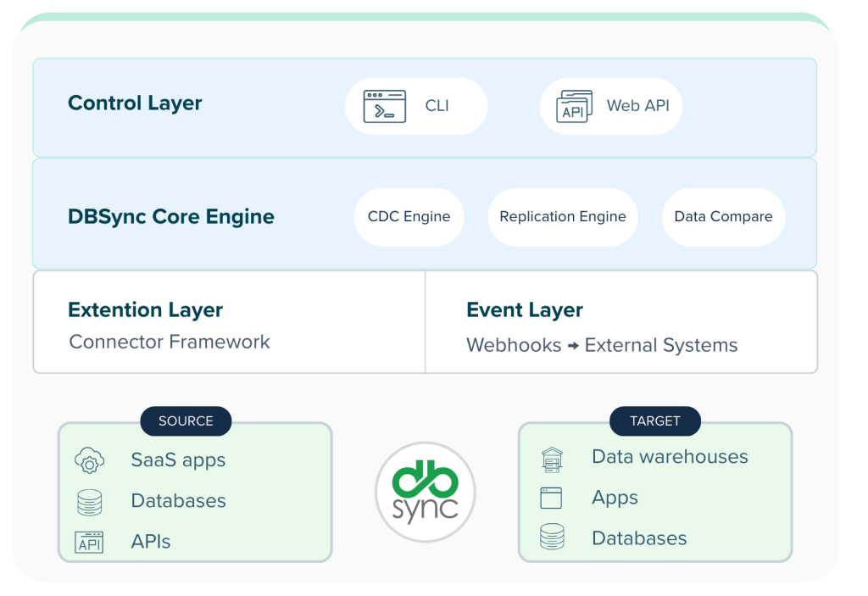
Task: Toggle the Data Compare capability
Action: 722,217
